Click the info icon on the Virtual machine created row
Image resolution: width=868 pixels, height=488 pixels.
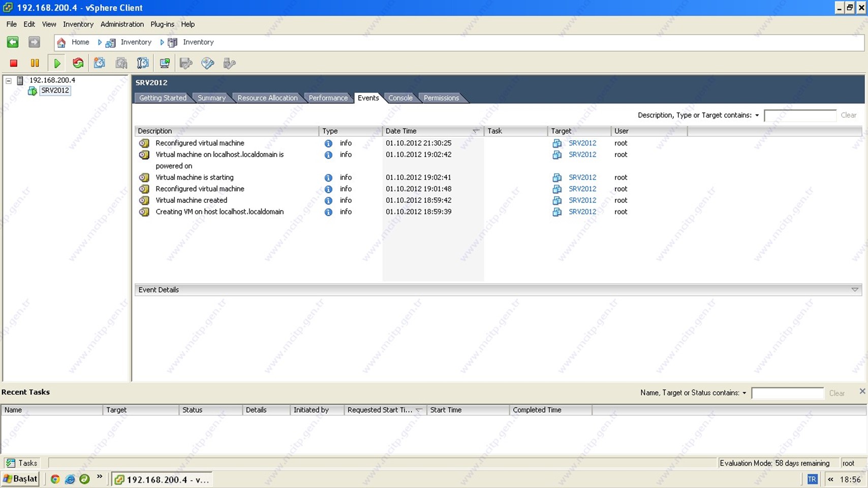click(328, 201)
